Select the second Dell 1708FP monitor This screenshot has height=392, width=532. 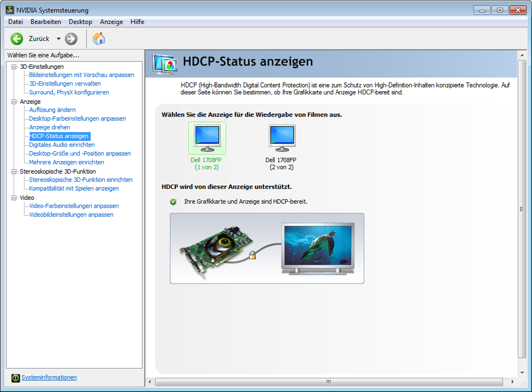click(x=281, y=146)
